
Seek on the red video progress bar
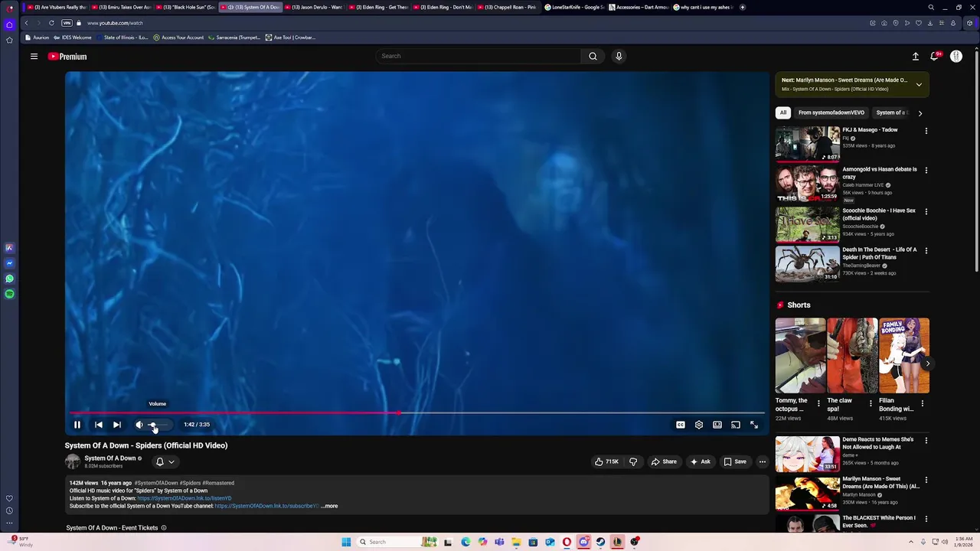pyautogui.click(x=416, y=412)
